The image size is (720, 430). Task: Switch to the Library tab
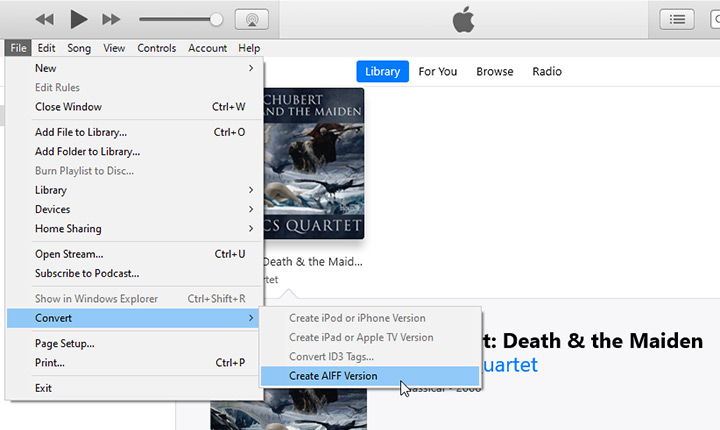(x=382, y=71)
